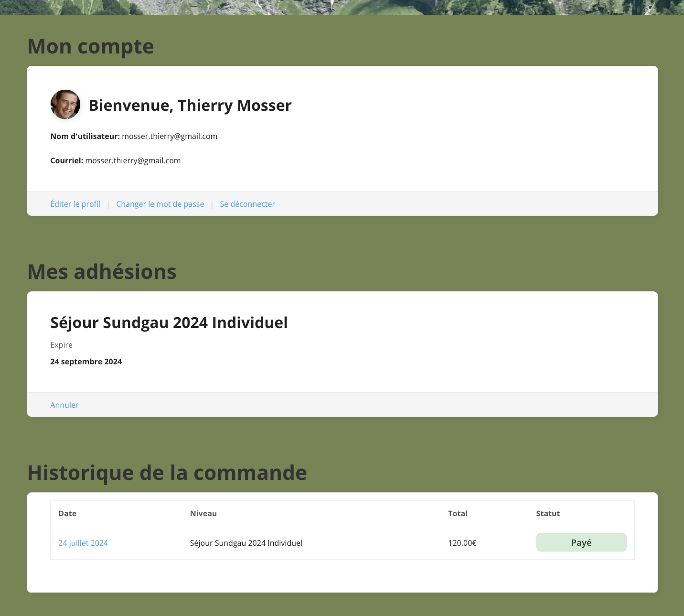Log out via Se déconnecter link
Image resolution: width=684 pixels, height=616 pixels.
pyautogui.click(x=247, y=204)
